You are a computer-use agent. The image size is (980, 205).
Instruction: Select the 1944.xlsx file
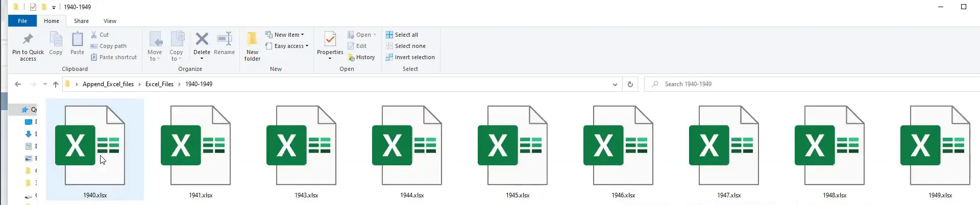coord(412,150)
